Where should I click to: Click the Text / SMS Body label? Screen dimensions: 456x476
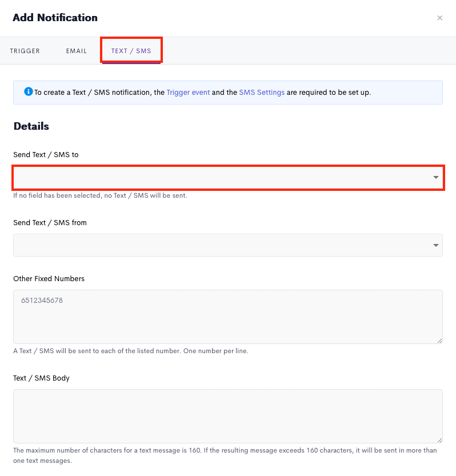[41, 378]
